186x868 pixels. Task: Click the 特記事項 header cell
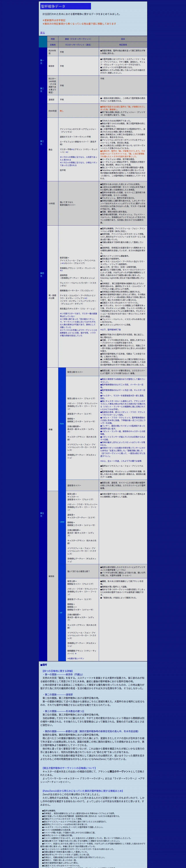point(123,44)
